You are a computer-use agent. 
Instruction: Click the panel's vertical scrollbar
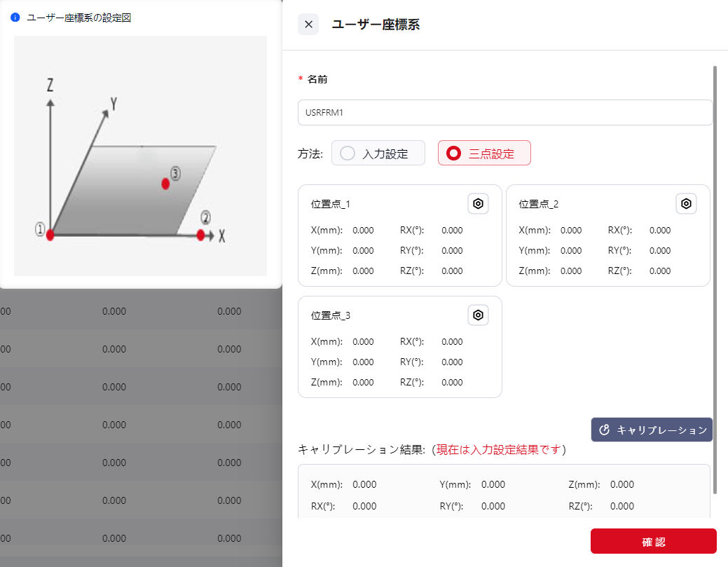coord(715,280)
